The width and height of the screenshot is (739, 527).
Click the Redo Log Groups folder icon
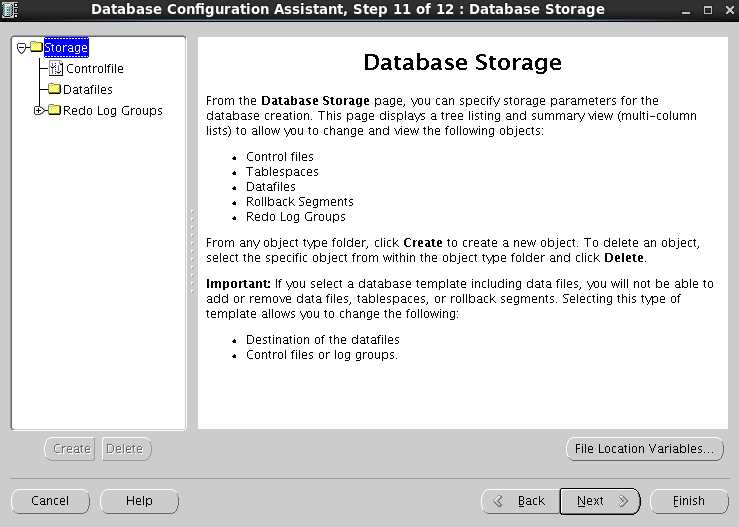click(x=55, y=110)
